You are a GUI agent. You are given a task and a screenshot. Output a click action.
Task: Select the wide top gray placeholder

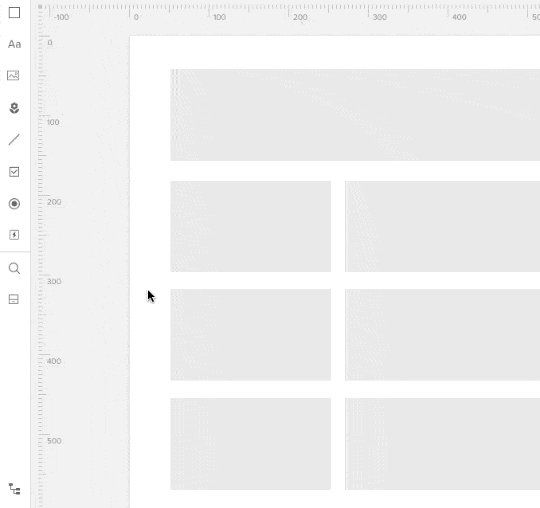(x=355, y=115)
